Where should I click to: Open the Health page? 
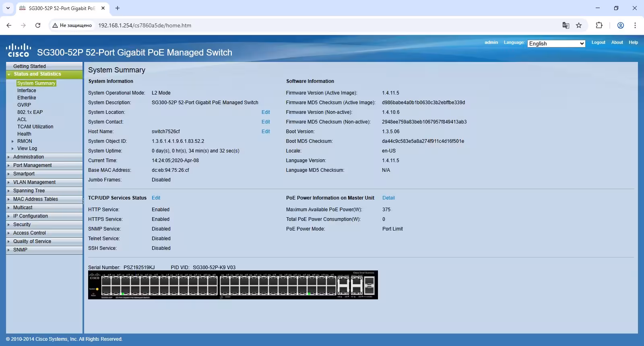[24, 134]
